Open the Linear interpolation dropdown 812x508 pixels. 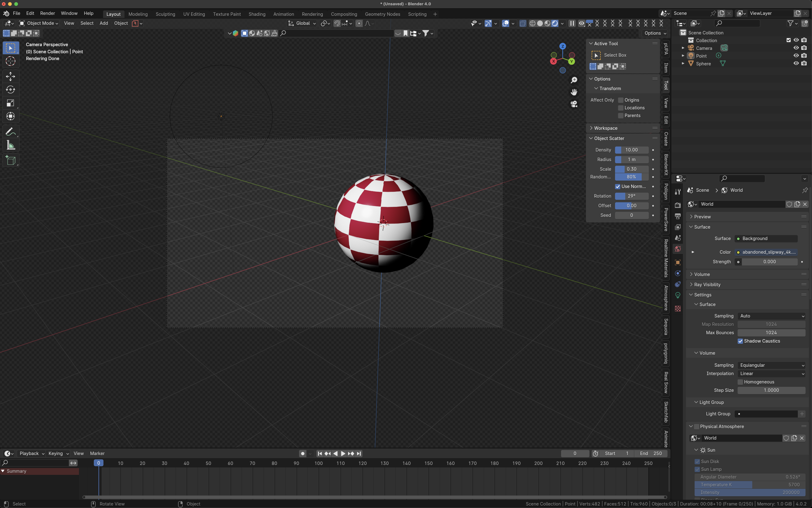coord(771,374)
